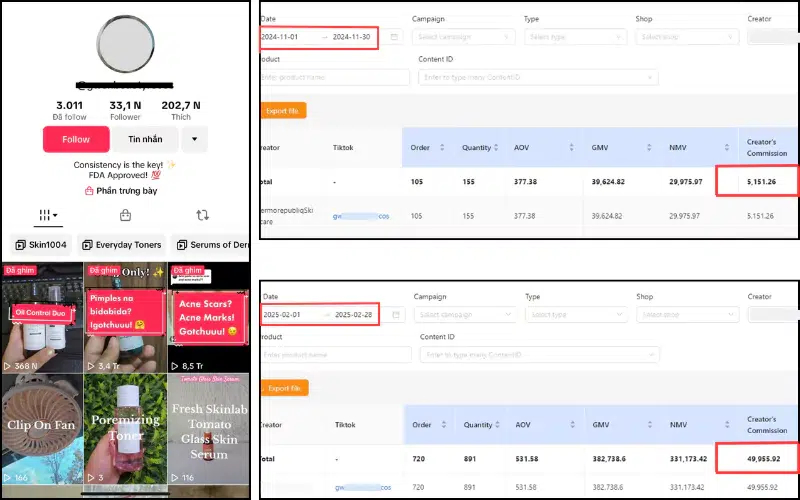
Task: Focus the product name field in top report
Action: click(335, 77)
